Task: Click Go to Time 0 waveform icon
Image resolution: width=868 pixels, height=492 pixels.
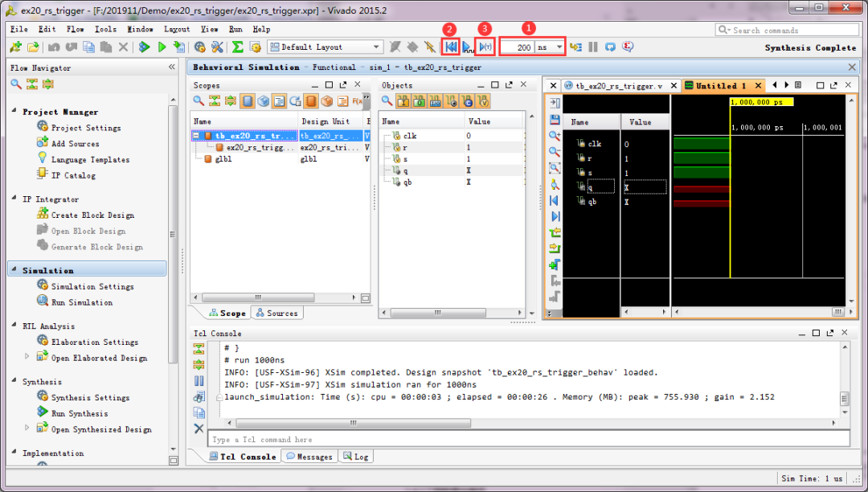Action: coord(555,200)
